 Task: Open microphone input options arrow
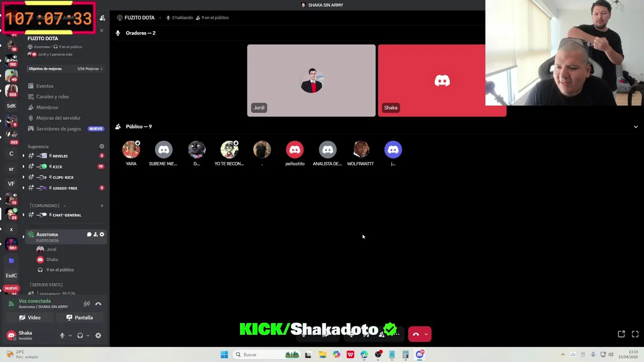[70, 335]
